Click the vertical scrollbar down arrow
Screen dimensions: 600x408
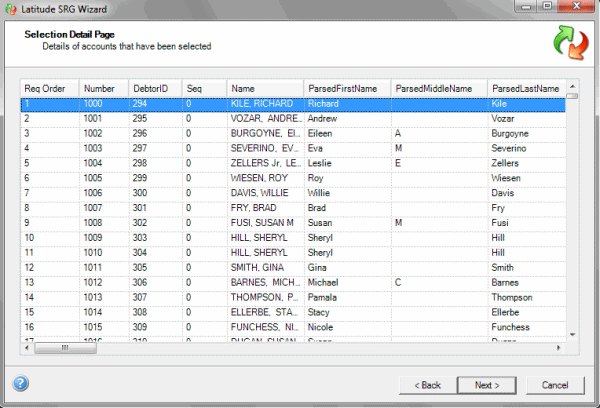tap(572, 335)
